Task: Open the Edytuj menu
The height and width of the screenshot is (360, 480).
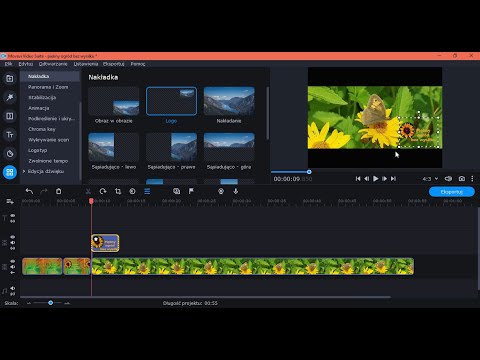Action: coord(26,64)
